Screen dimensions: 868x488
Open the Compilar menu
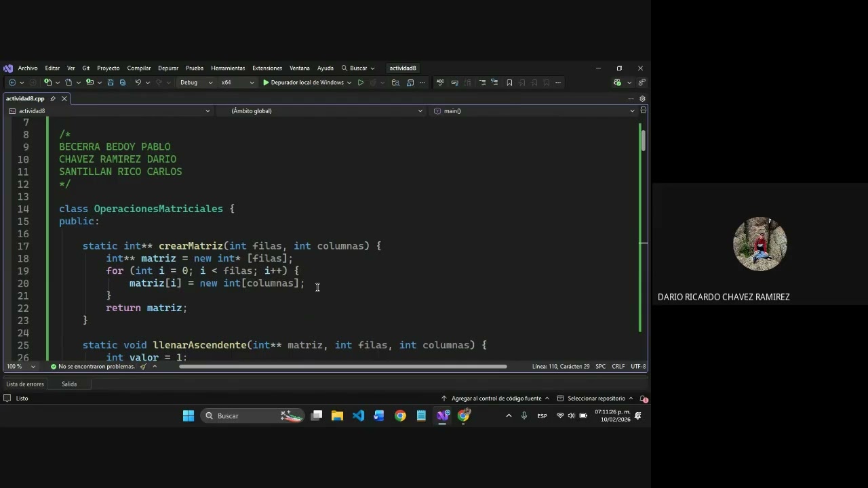(x=139, y=68)
